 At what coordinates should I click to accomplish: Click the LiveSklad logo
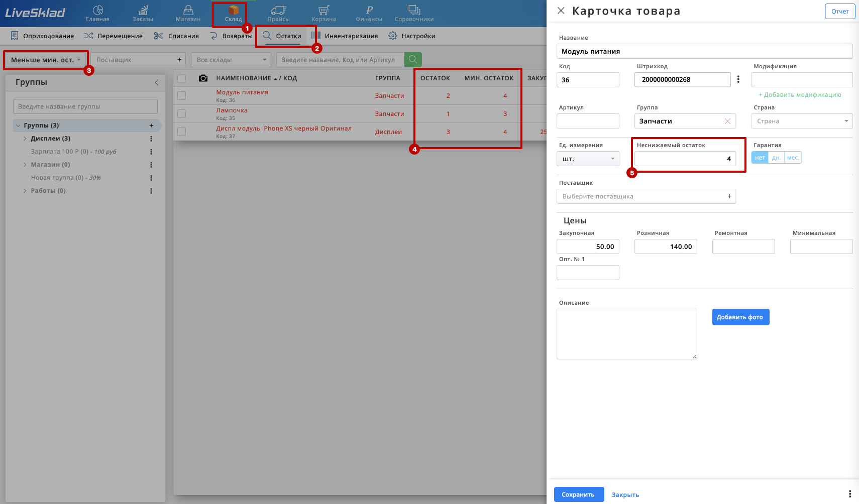coord(35,13)
